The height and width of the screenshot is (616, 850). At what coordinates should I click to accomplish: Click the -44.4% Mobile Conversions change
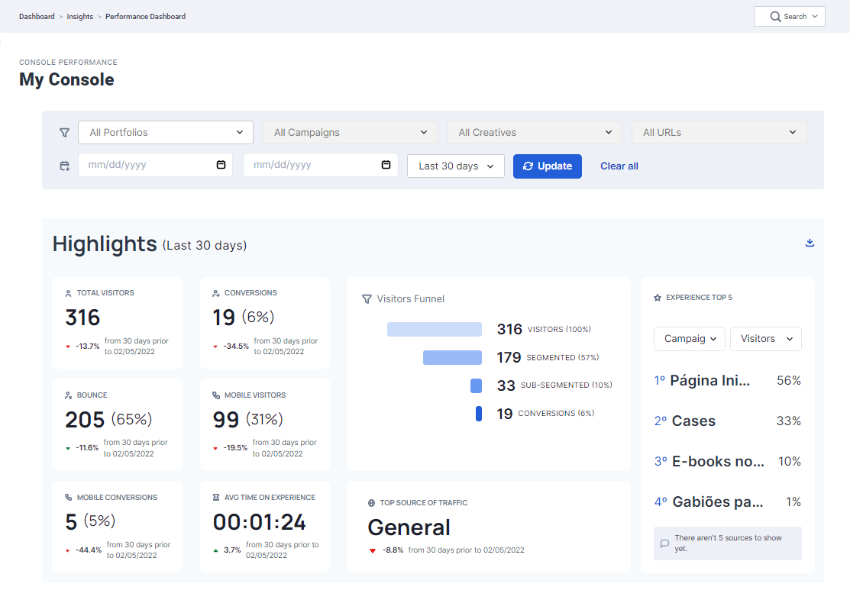tap(89, 550)
